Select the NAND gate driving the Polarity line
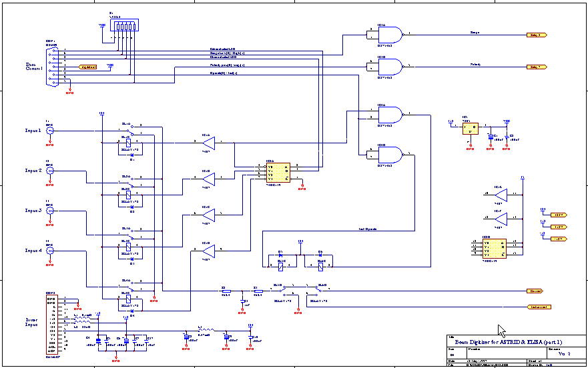Image resolution: width=588 pixels, height=368 pixels. click(392, 67)
